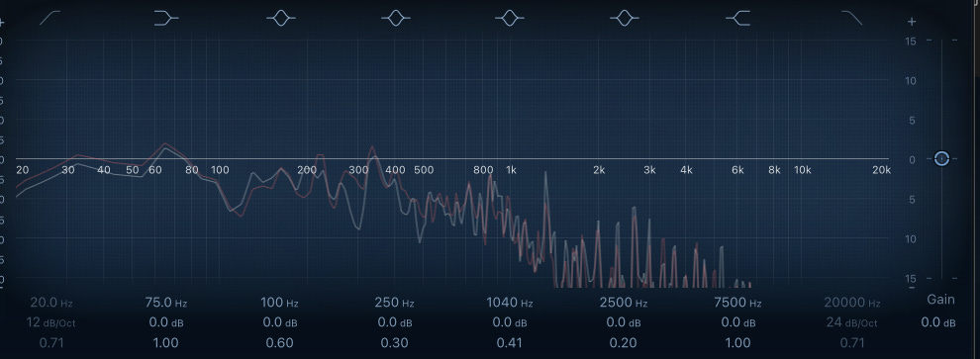Enable the high-pass filter band icon
980x359 pixels.
(x=50, y=18)
